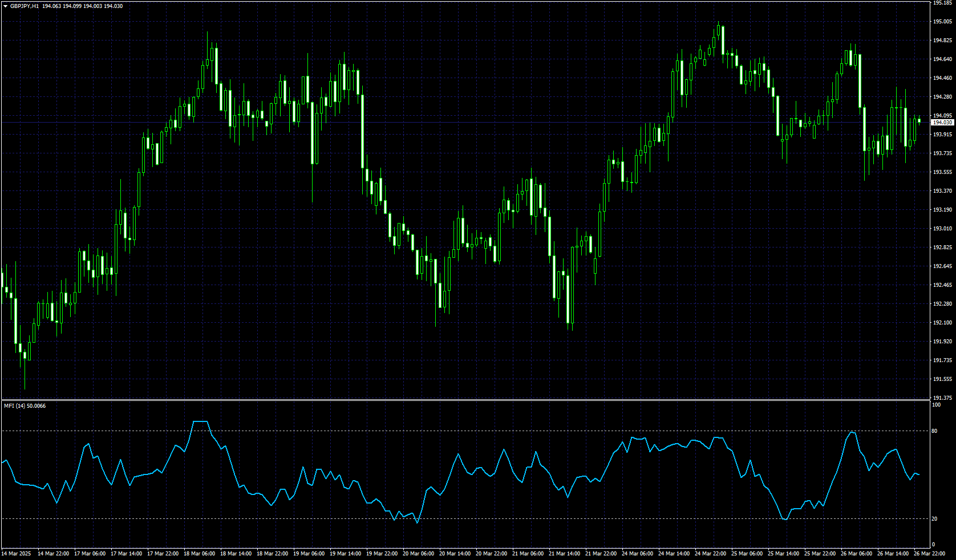Select the 20 Mar 06:00 time label
Image resolution: width=956 pixels, height=560 pixels.
tap(418, 554)
